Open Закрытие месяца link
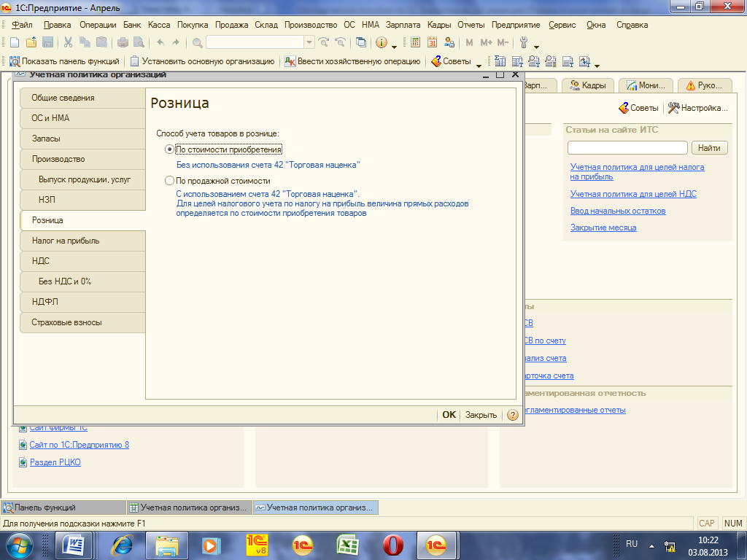 coord(603,227)
